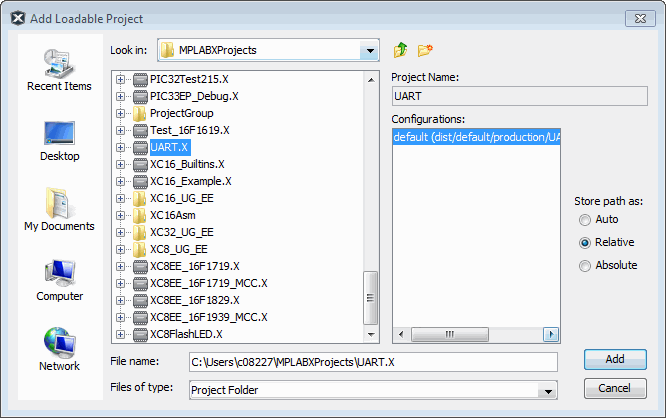666x418 pixels.
Task: Click the XC16Asm folder icon
Action: tap(140, 215)
